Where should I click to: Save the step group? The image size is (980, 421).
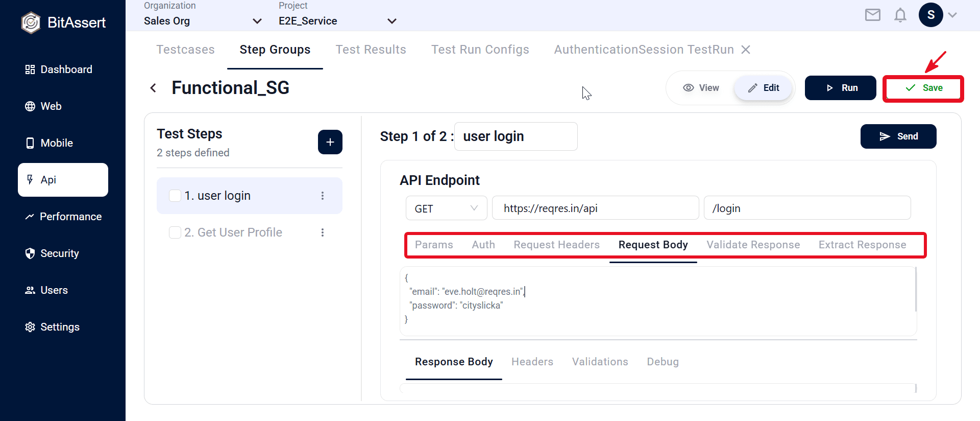click(x=923, y=88)
